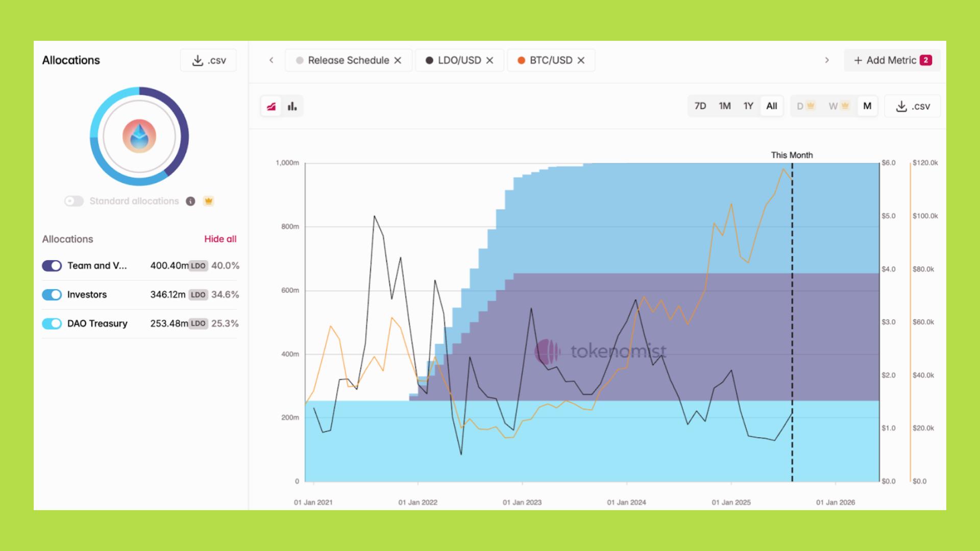
Task: Click the Hide all link
Action: pyautogui.click(x=220, y=239)
